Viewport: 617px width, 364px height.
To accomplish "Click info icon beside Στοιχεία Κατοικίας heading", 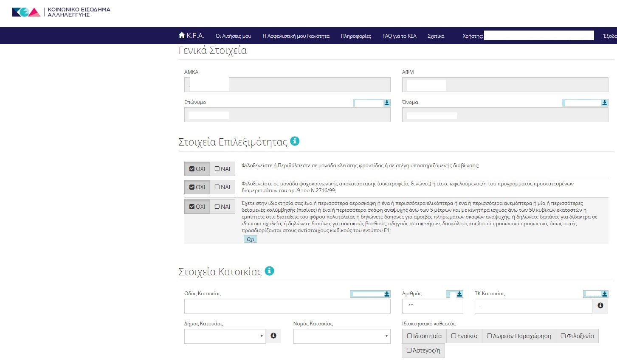I will [269, 271].
